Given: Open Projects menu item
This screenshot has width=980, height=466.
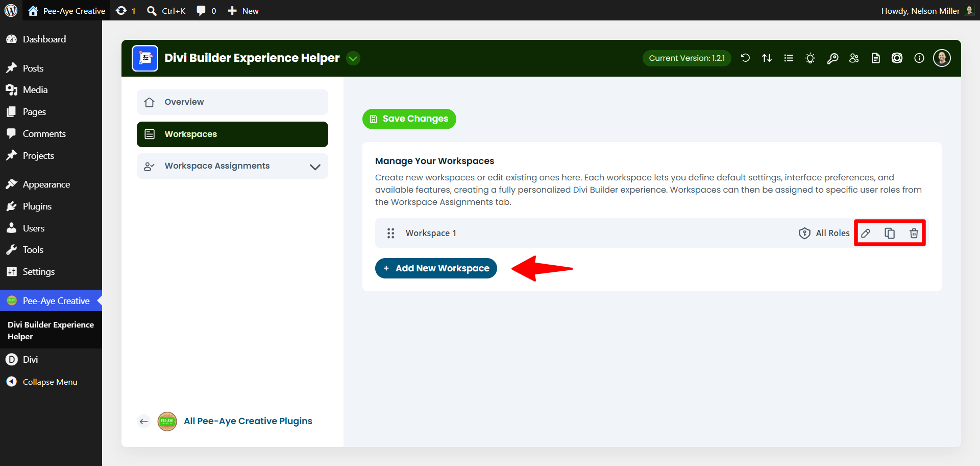Looking at the screenshot, I should [x=51, y=156].
